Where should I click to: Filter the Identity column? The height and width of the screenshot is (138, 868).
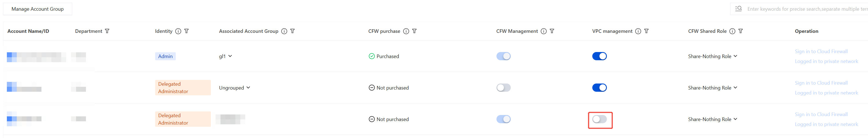[x=187, y=31]
